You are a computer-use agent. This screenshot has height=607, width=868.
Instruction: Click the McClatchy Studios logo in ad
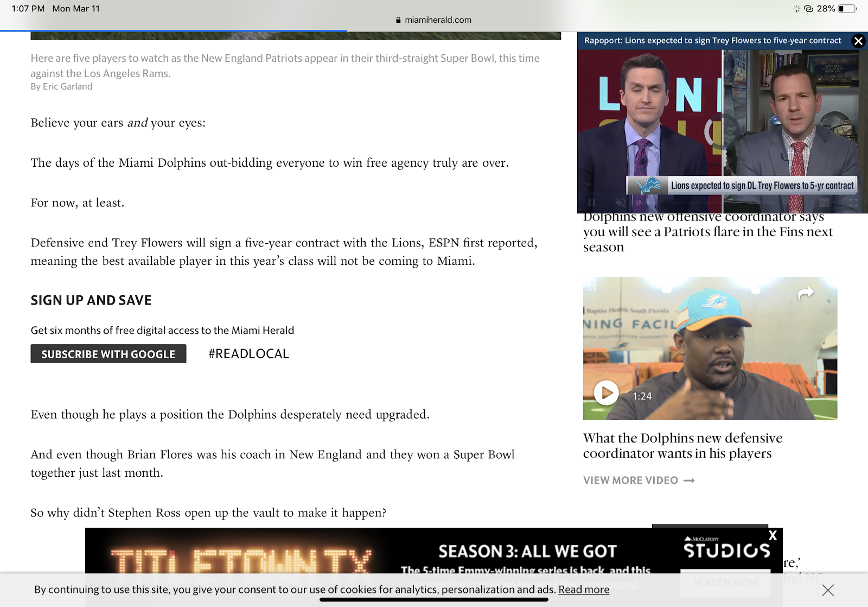pyautogui.click(x=726, y=548)
